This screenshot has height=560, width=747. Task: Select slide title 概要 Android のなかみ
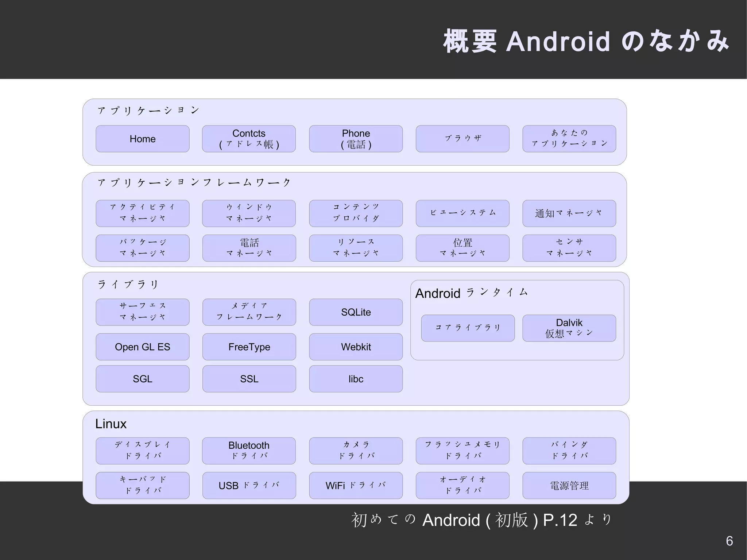click(586, 41)
